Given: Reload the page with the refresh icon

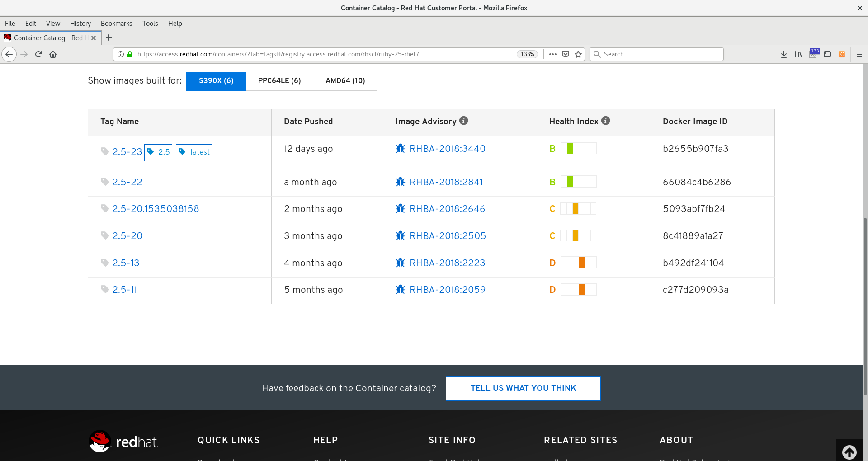Looking at the screenshot, I should tap(38, 54).
